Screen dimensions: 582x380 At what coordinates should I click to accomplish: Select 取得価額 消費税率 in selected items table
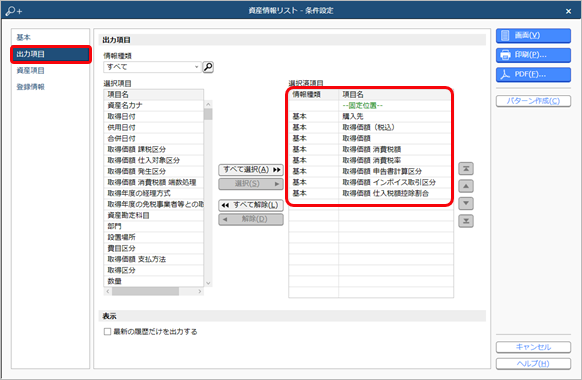click(x=371, y=160)
